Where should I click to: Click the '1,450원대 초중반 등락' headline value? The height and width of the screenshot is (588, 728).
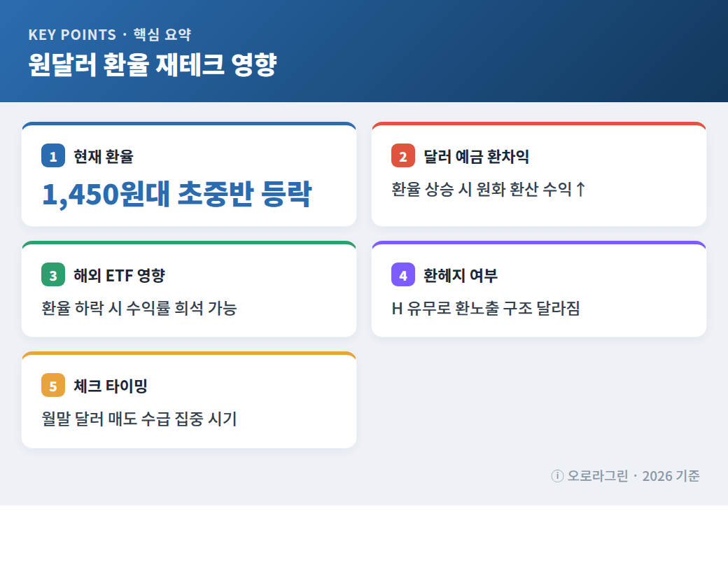(176, 194)
